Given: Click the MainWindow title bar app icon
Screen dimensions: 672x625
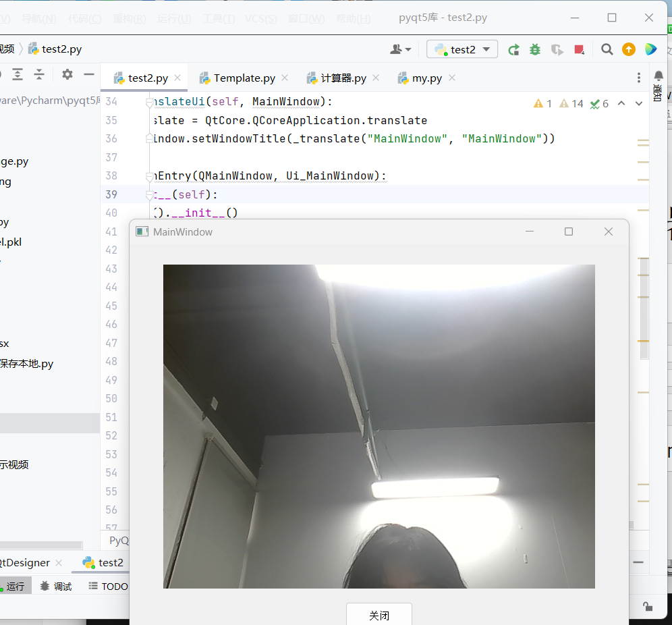Looking at the screenshot, I should (142, 232).
